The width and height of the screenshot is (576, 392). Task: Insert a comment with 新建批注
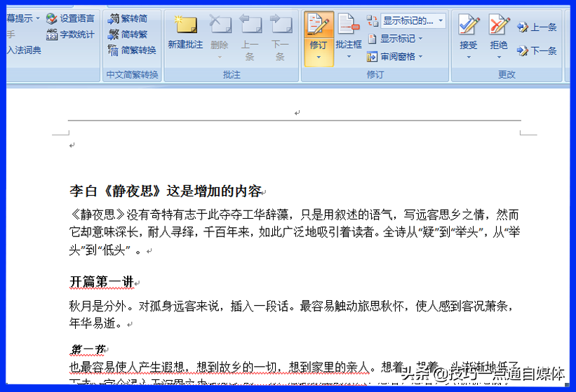coord(185,32)
